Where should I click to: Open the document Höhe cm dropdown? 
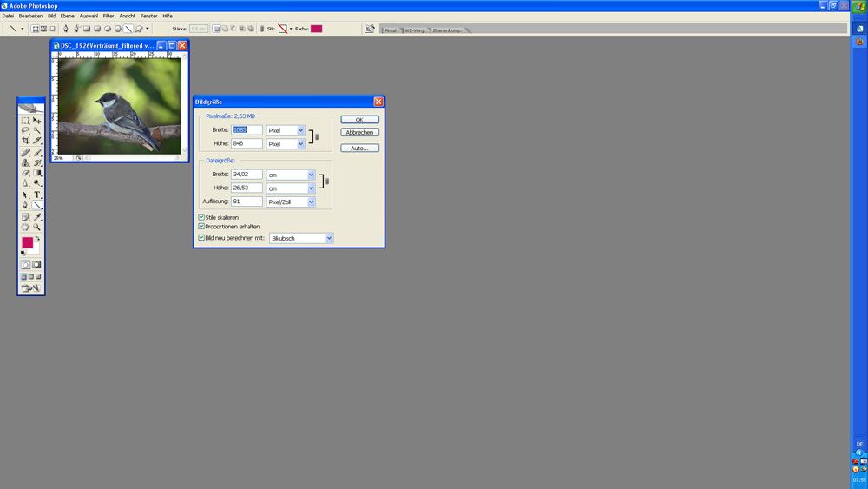click(311, 188)
